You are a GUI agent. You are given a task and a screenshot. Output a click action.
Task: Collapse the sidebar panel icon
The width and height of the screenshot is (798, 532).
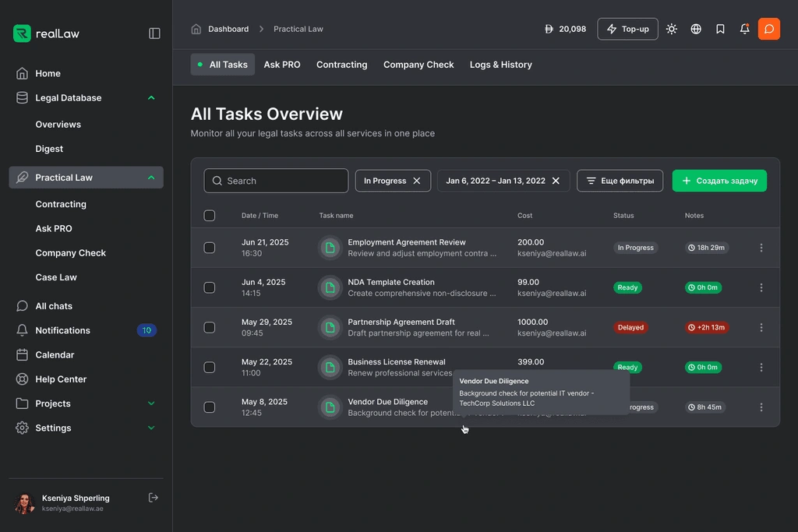point(154,33)
